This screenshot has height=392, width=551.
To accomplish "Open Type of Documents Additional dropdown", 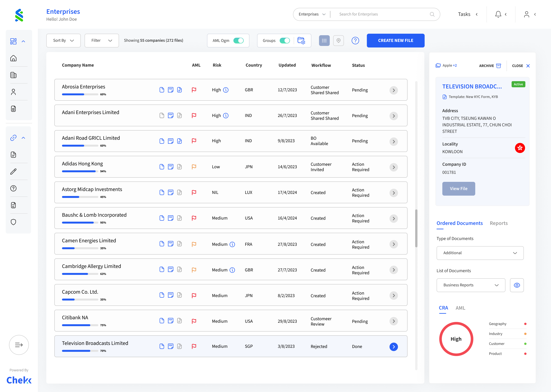I will click(480, 253).
